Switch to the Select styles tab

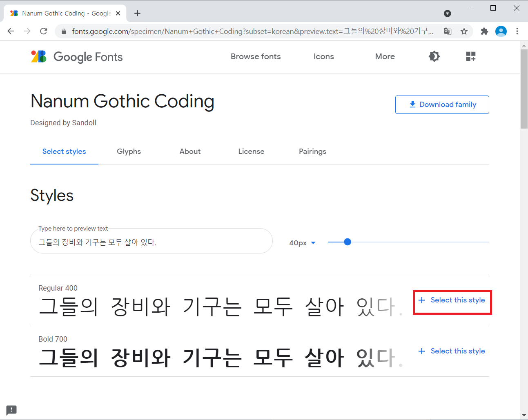coord(64,151)
